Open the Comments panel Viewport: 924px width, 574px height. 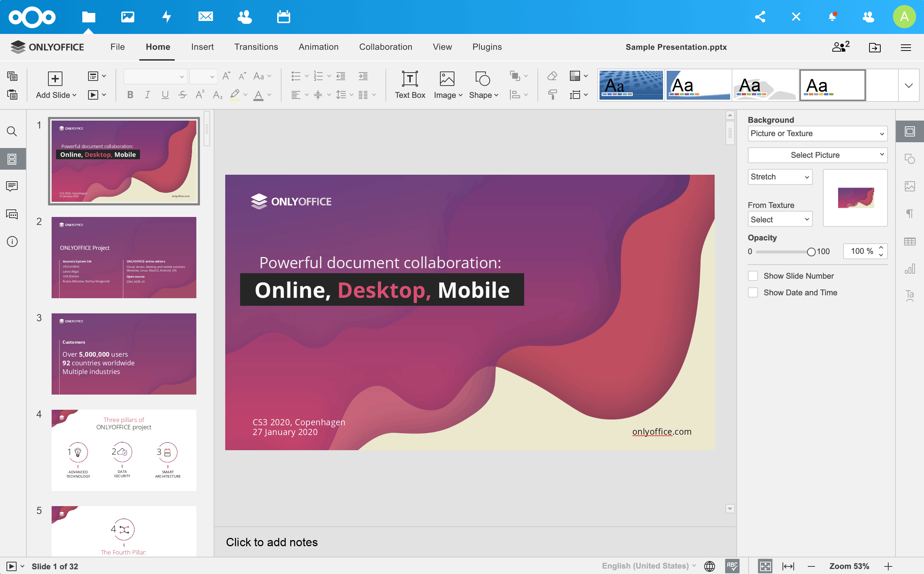[x=12, y=186]
